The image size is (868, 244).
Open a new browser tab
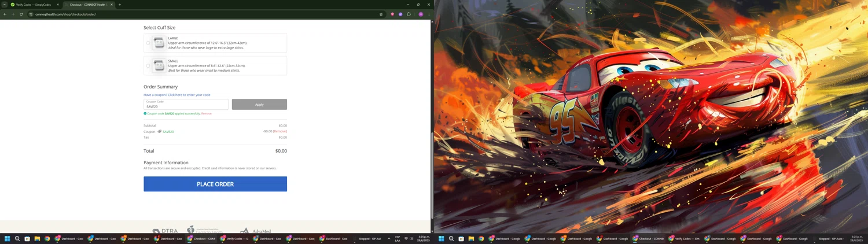120,5
